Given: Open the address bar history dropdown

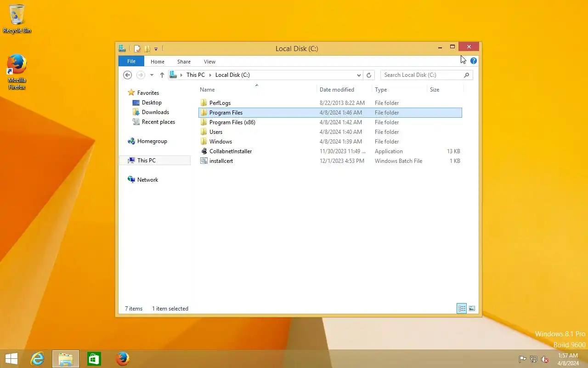Looking at the screenshot, I should point(359,75).
